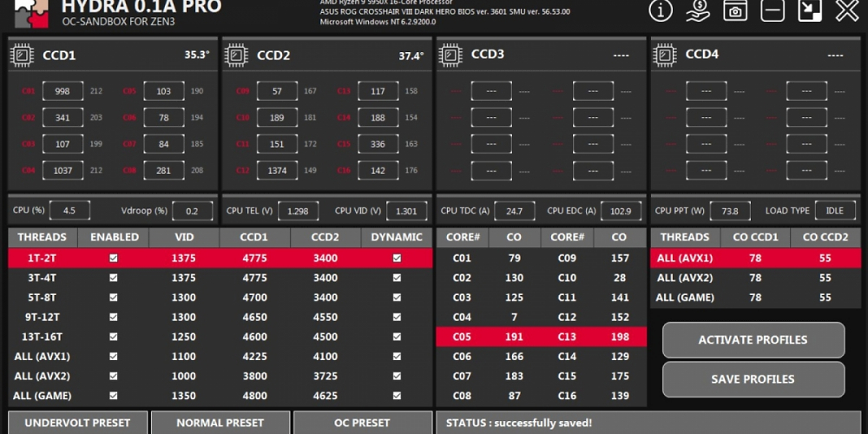868x434 pixels.
Task: Apply the OC PRESET
Action: pos(363,423)
